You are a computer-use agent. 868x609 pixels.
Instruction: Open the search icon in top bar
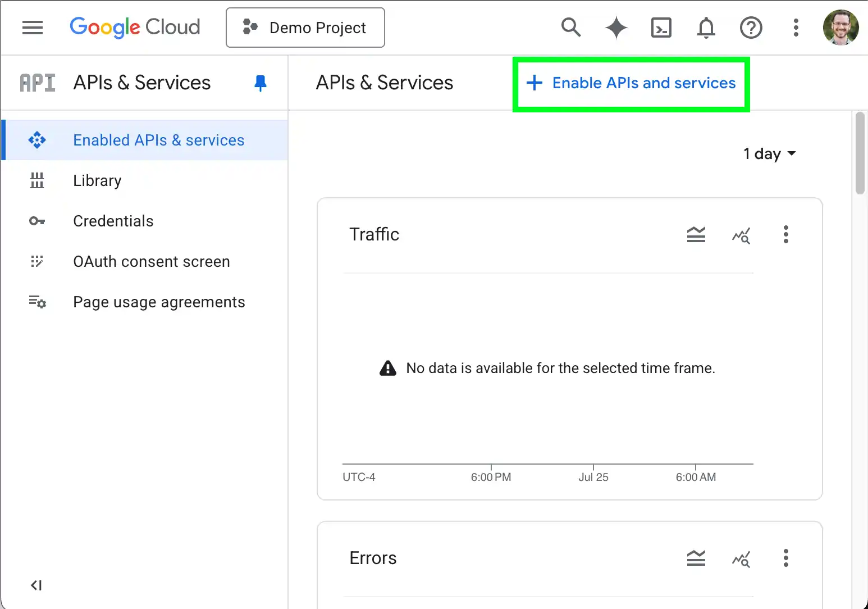[x=571, y=27]
